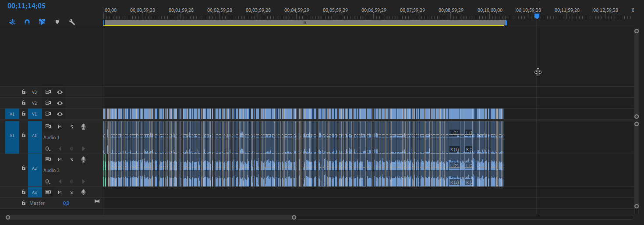
Task: Lock the V1 video track
Action: [x=24, y=114]
